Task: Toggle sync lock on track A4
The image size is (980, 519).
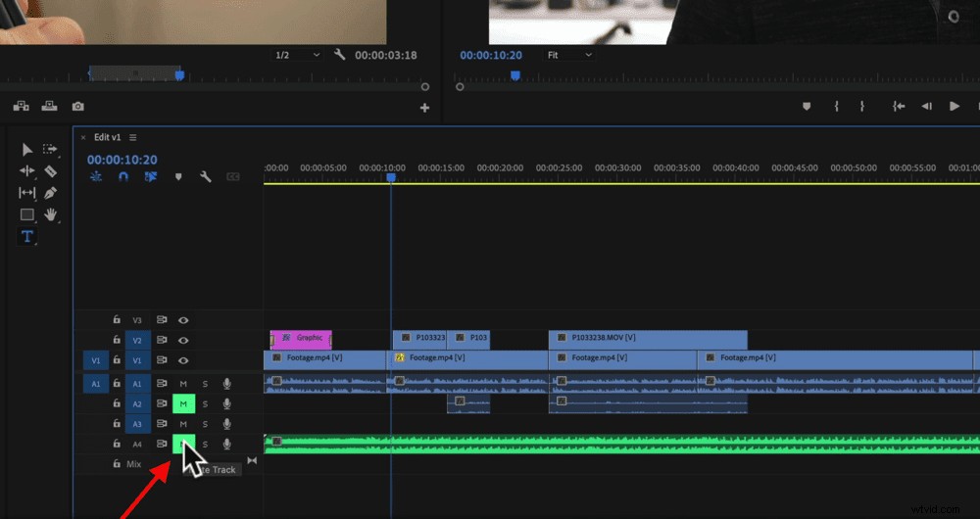Action: (x=162, y=444)
